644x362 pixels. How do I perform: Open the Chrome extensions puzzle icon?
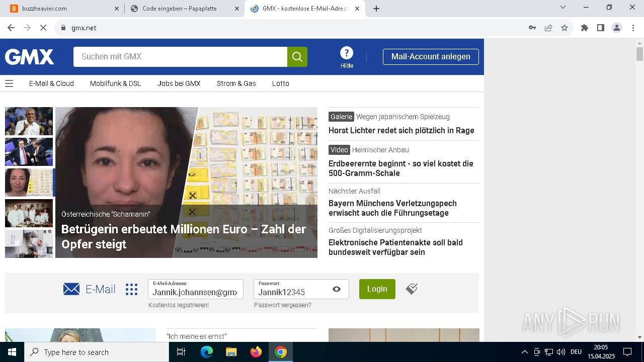coord(585,28)
